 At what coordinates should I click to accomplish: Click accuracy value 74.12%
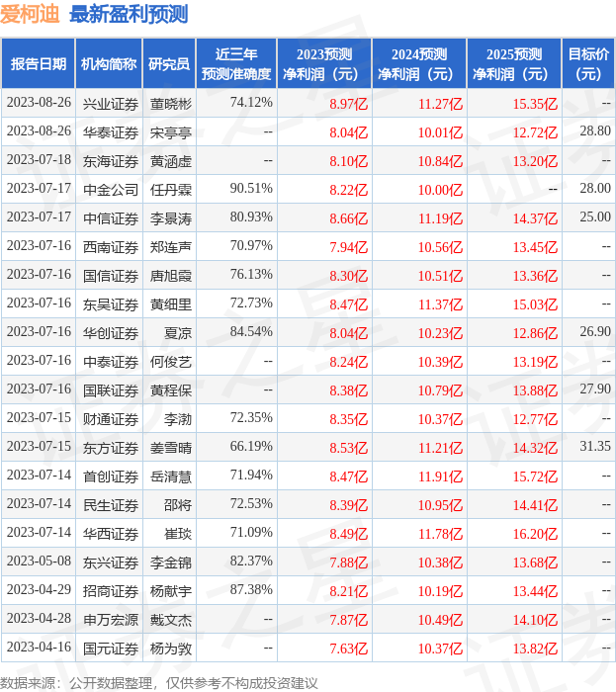click(251, 103)
